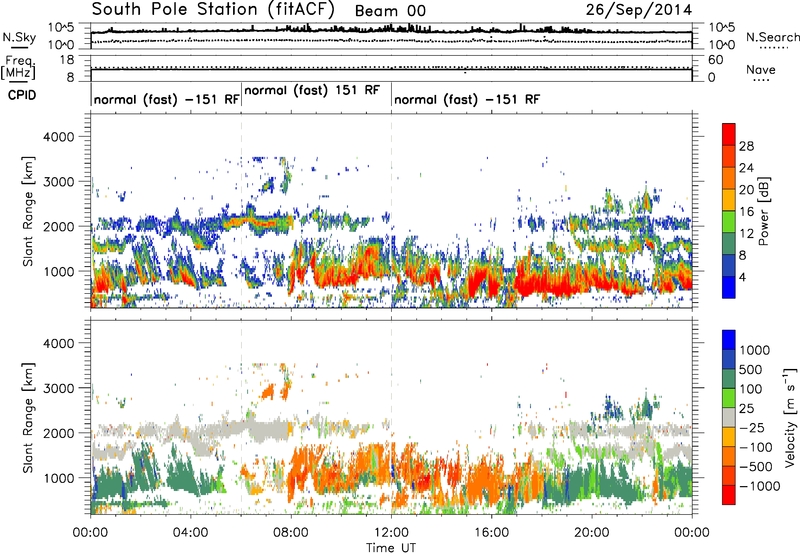Pick the bright blue top segment of Velocity colorbar

coord(729,340)
